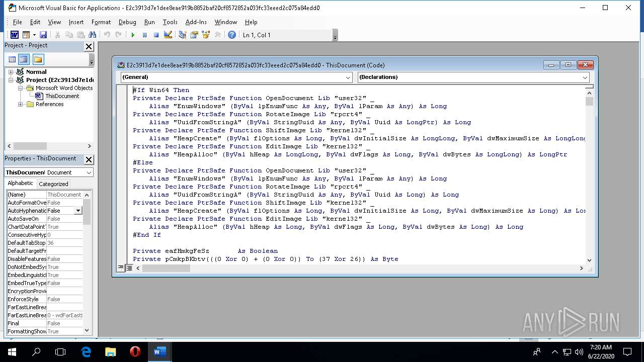
Task: Close the Project Explorer panel
Action: (89, 46)
